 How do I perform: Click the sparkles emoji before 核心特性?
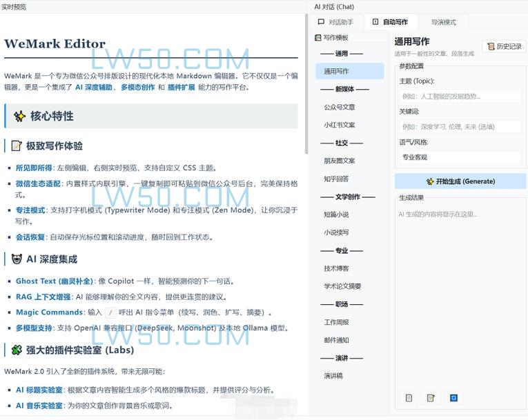[x=20, y=116]
